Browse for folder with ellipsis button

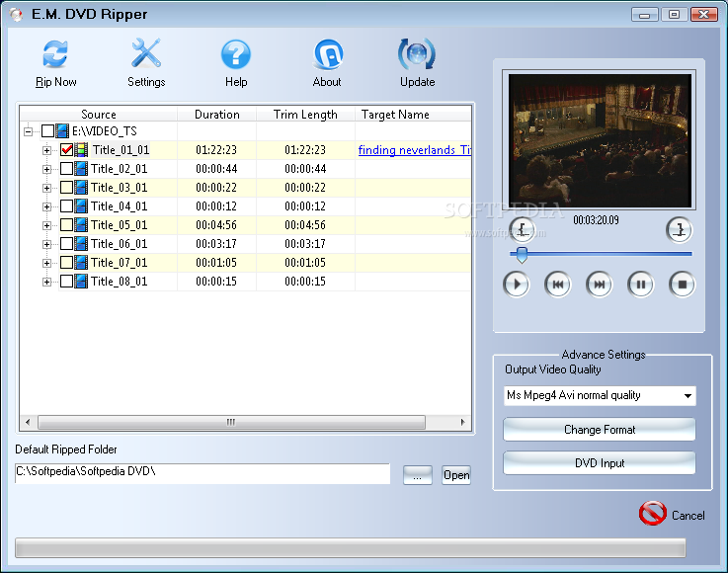(x=418, y=475)
